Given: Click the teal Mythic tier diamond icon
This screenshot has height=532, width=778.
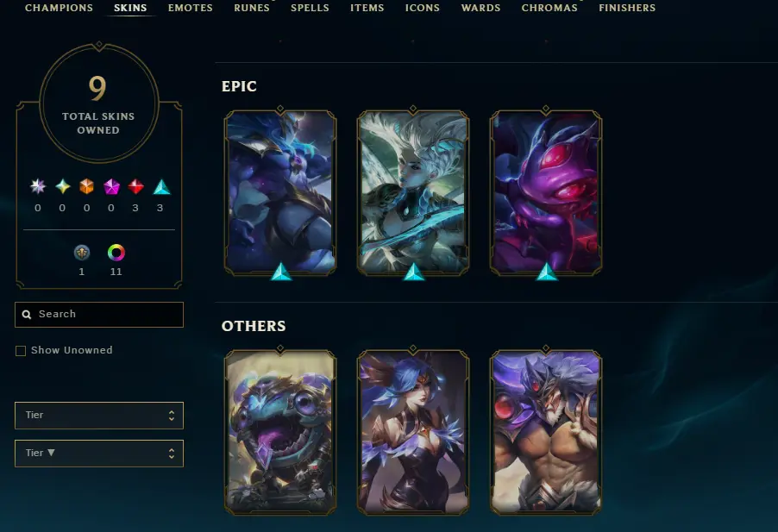Looking at the screenshot, I should click(x=62, y=186).
